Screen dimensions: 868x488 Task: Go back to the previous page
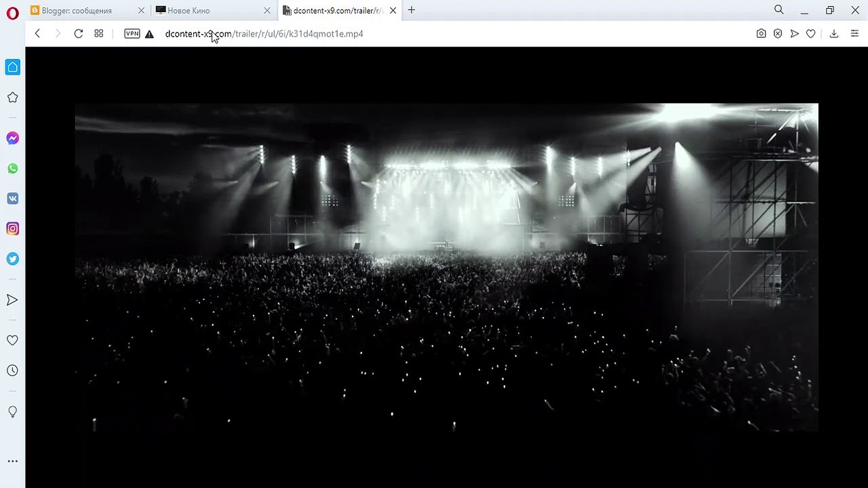tap(38, 34)
